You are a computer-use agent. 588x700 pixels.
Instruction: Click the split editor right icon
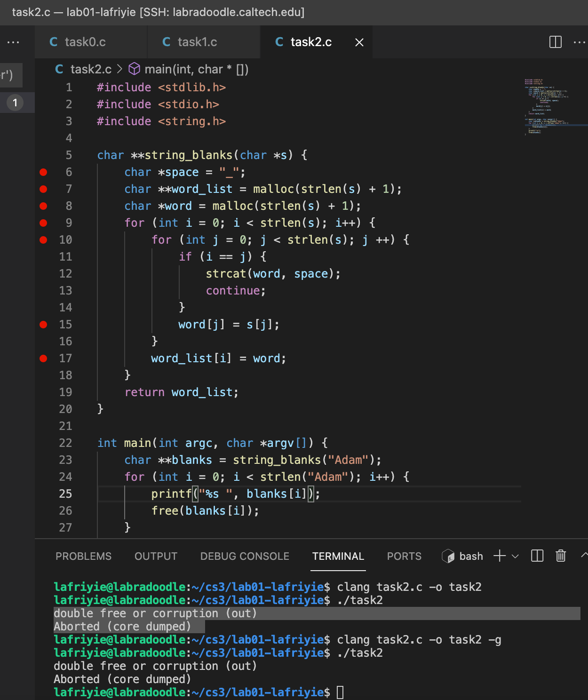pos(555,42)
